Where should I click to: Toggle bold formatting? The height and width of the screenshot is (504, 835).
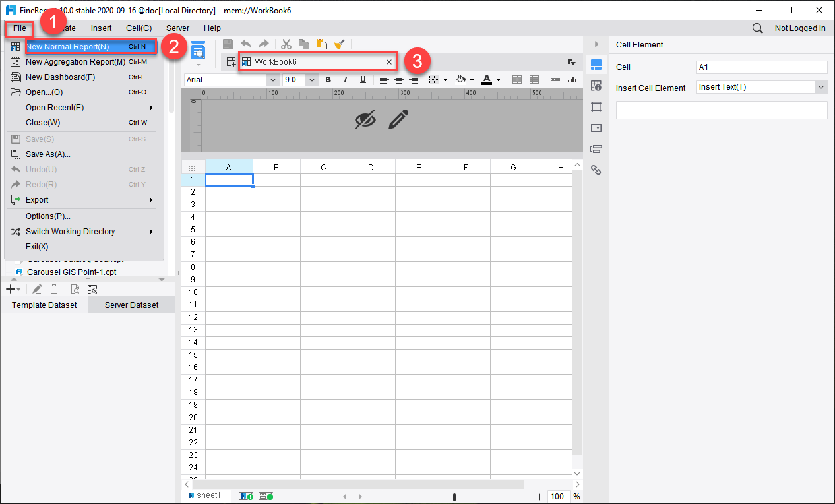328,79
